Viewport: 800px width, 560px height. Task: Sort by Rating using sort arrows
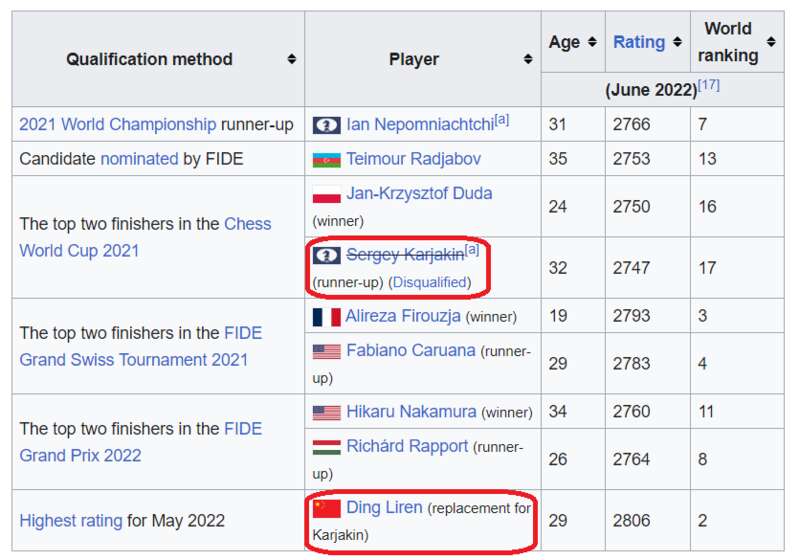tap(677, 42)
